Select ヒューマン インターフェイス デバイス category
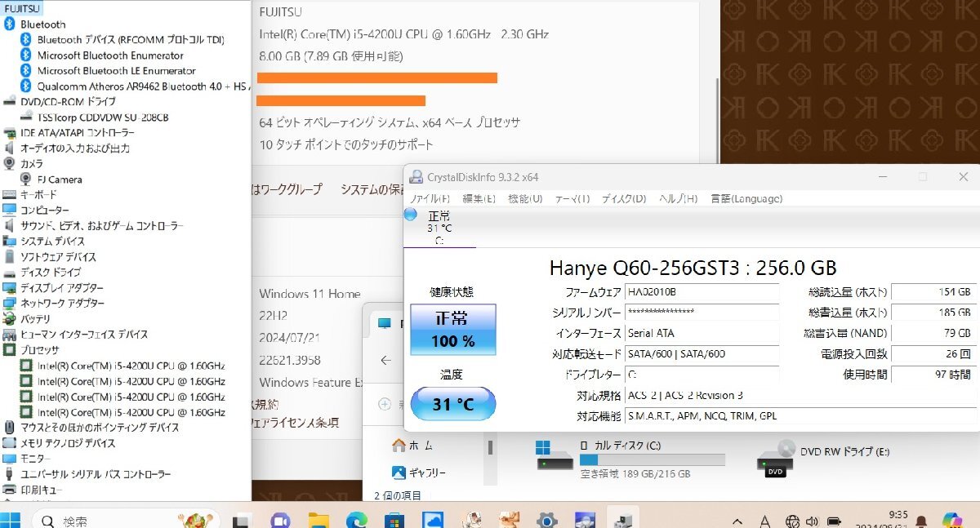Screen dimensions: 980x528 point(84,335)
